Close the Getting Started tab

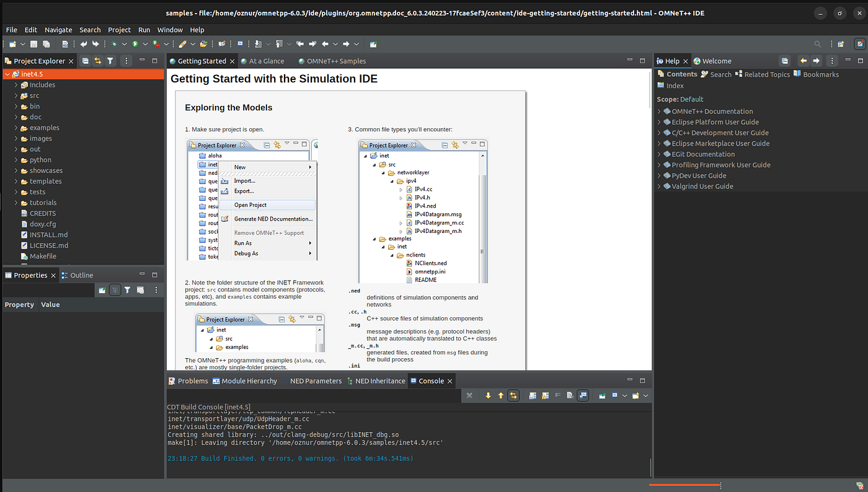(232, 61)
